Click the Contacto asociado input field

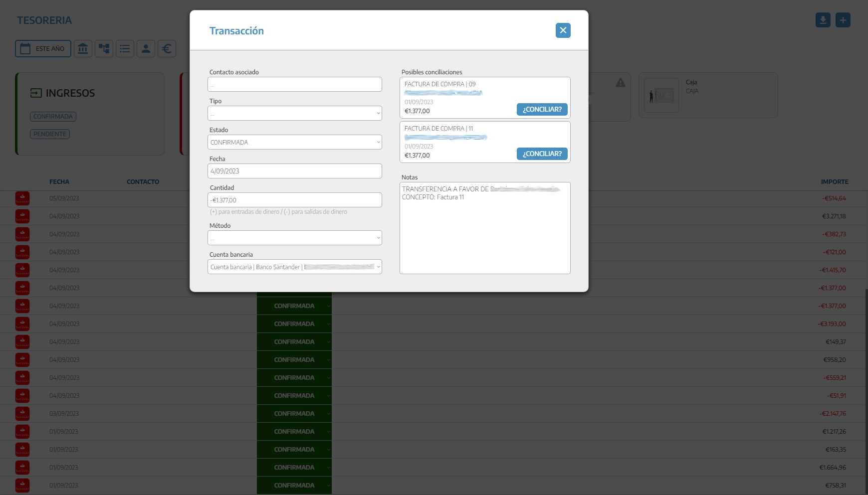[294, 84]
